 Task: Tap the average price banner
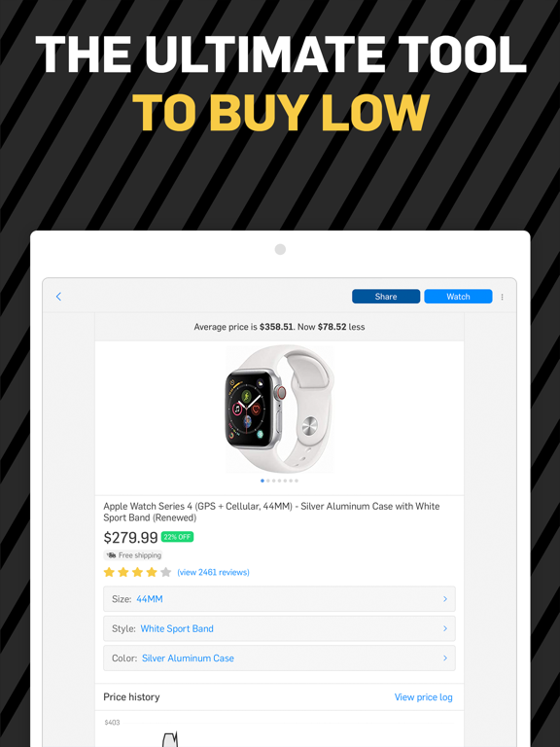click(x=279, y=327)
